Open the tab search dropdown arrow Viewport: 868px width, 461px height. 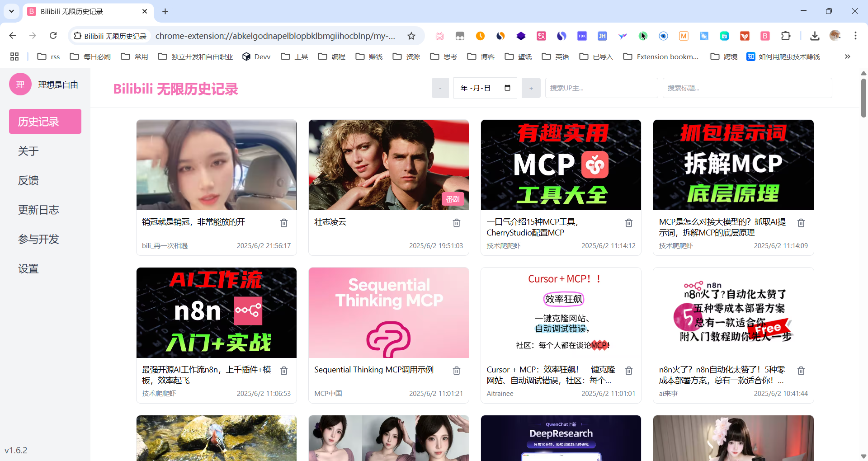click(x=12, y=11)
